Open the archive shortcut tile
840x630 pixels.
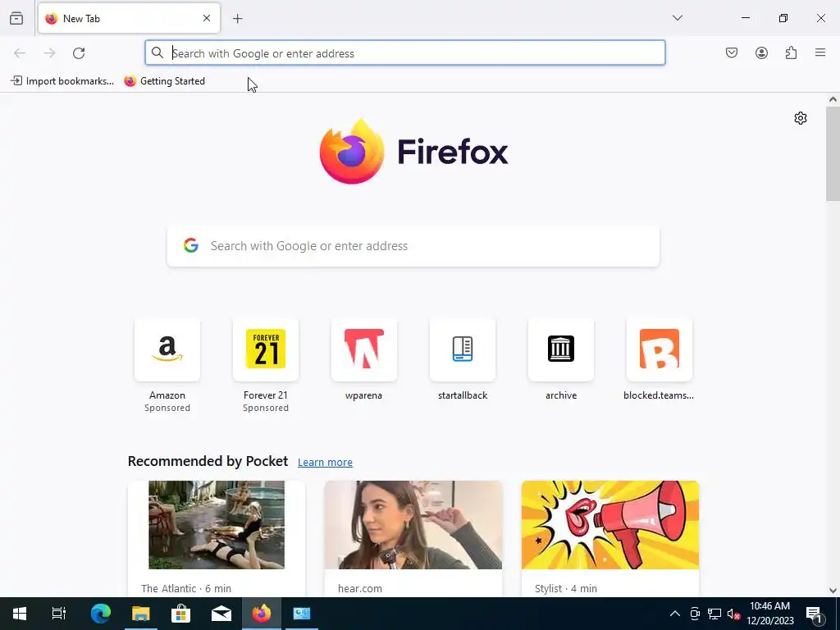[x=561, y=349]
